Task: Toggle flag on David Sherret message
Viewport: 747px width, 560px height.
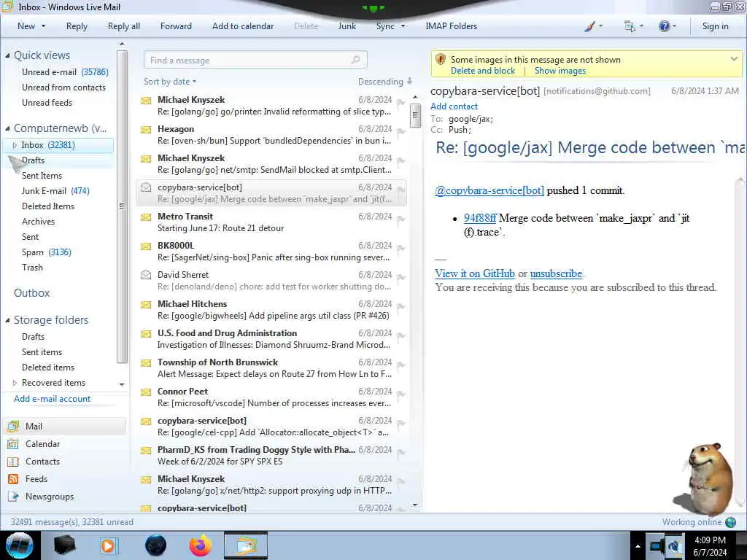Action: [400, 278]
